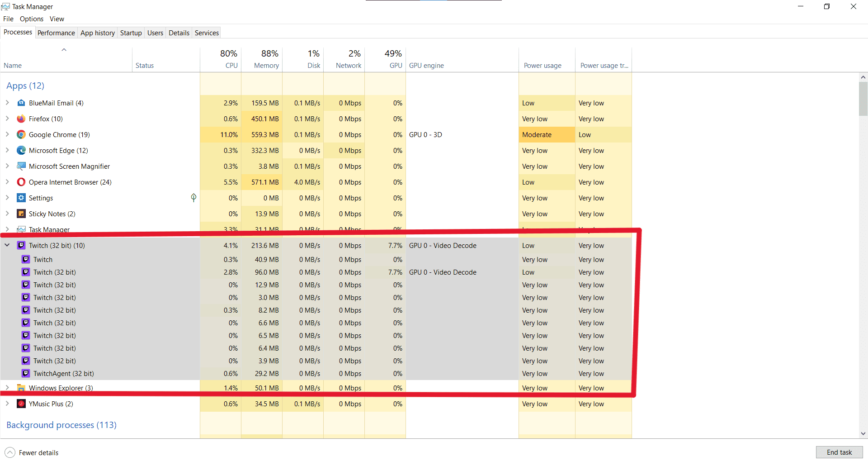This screenshot has height=466, width=868.
Task: Select the TwitchAgent (32 bit) row name
Action: (x=64, y=374)
